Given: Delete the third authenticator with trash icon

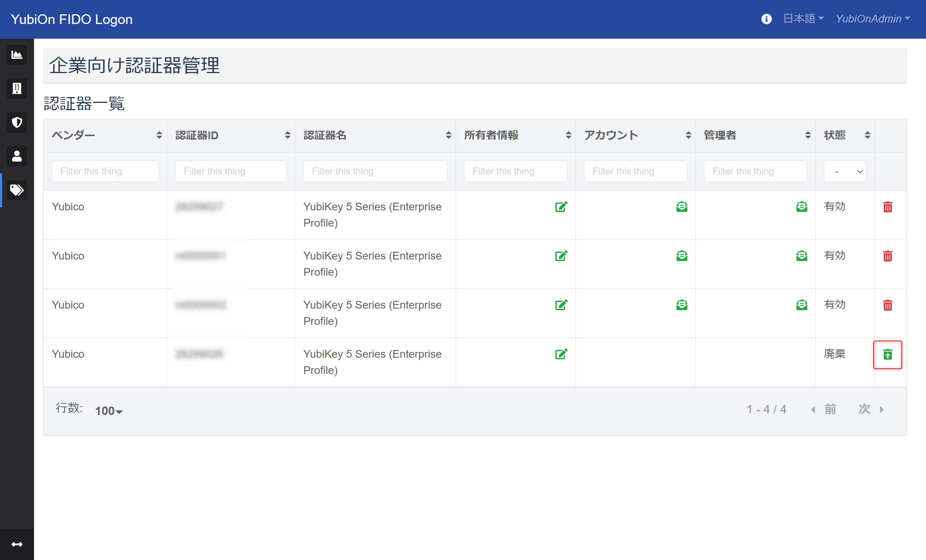Looking at the screenshot, I should coord(887,305).
